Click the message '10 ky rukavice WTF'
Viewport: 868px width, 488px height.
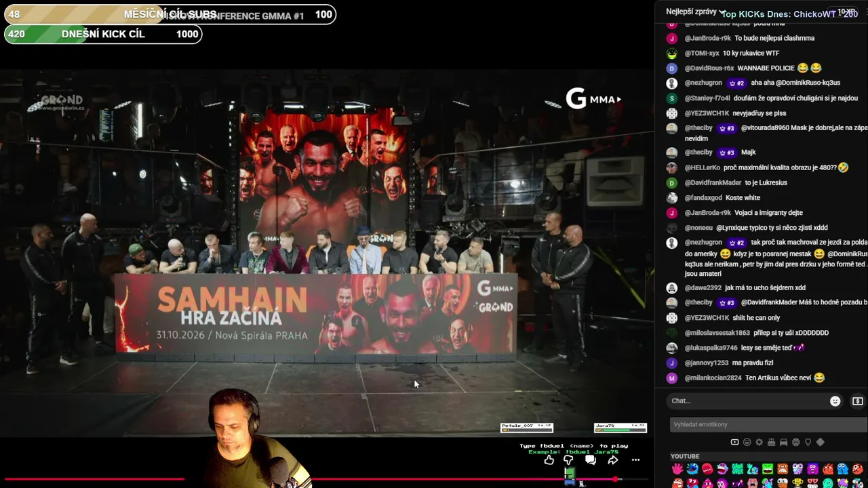(x=751, y=54)
